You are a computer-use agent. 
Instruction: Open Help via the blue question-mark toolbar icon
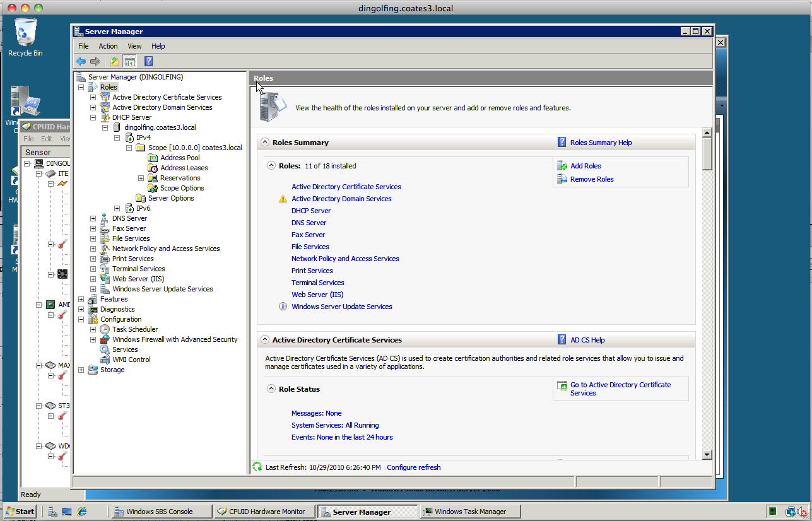click(148, 61)
